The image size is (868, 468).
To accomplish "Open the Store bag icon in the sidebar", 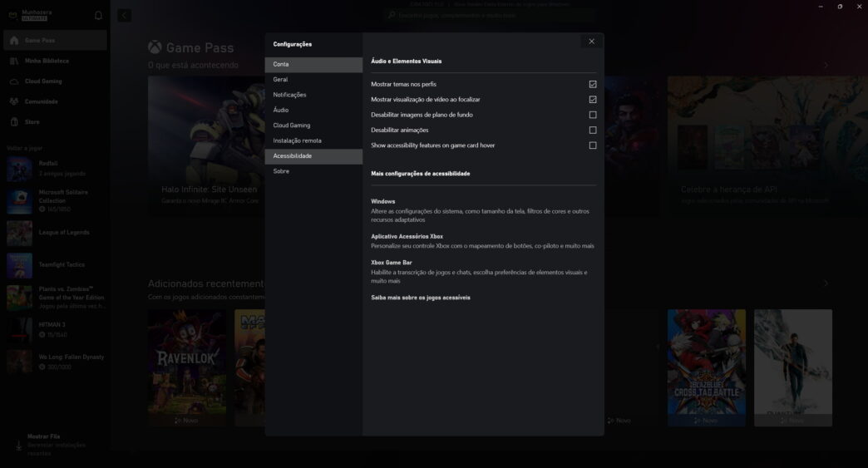I will tap(14, 121).
